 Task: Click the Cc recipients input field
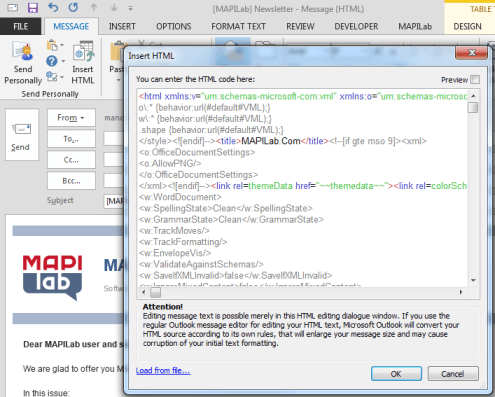pos(114,160)
